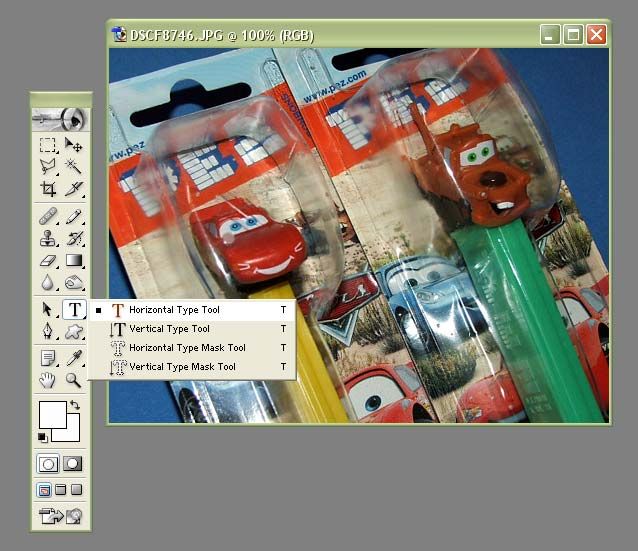This screenshot has height=551, width=638.
Task: Choose Vertical Type Mask Tool from flyout
Action: coord(192,367)
